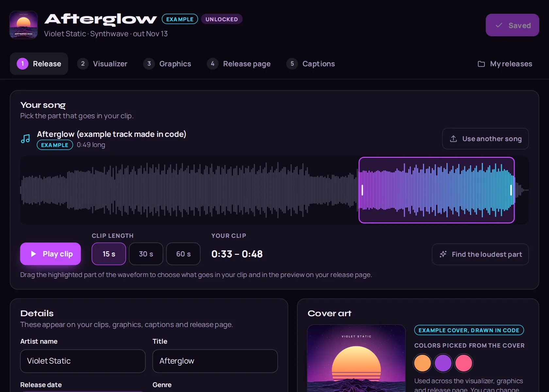
Task: Switch to the Visualizer tab
Action: tap(102, 64)
